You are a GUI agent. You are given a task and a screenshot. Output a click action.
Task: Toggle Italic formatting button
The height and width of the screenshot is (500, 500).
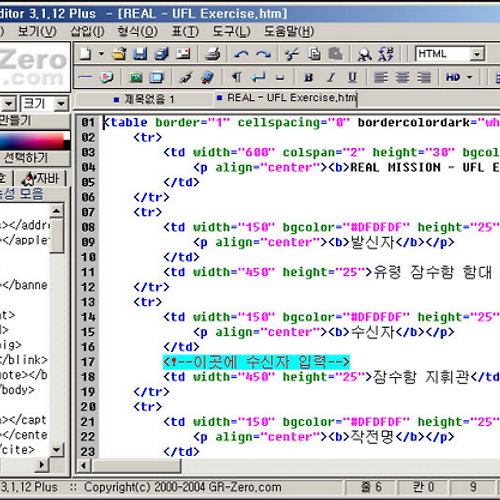[x=331, y=78]
